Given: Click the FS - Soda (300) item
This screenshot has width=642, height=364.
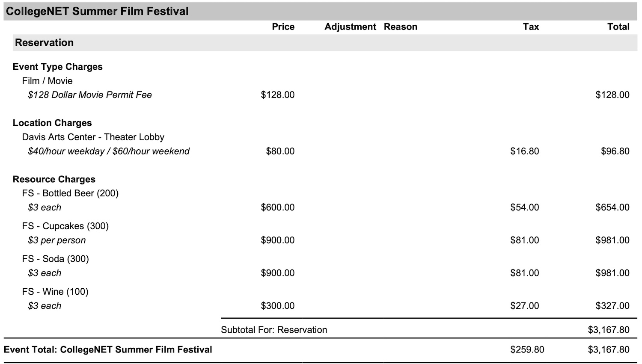Looking at the screenshot, I should click(55, 259).
